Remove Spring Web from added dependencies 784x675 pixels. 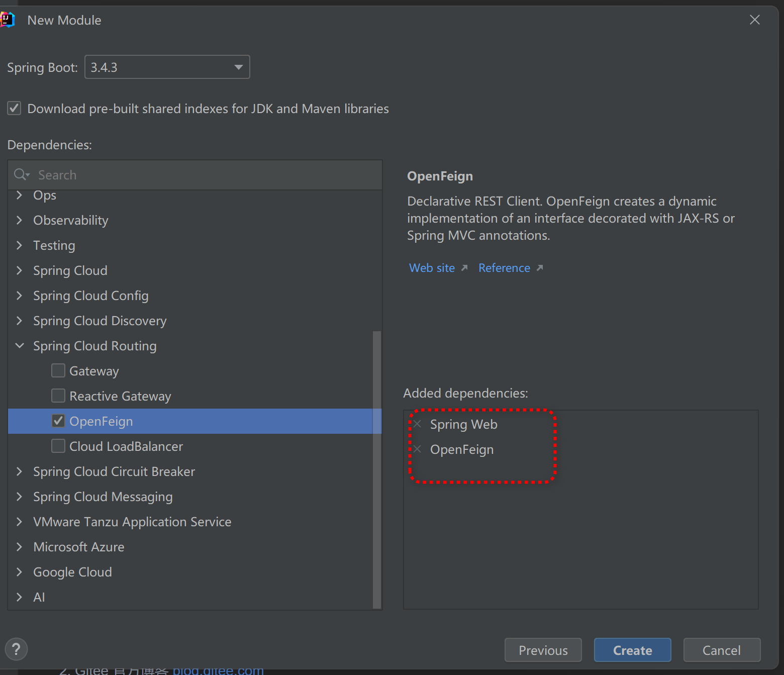[x=417, y=424]
